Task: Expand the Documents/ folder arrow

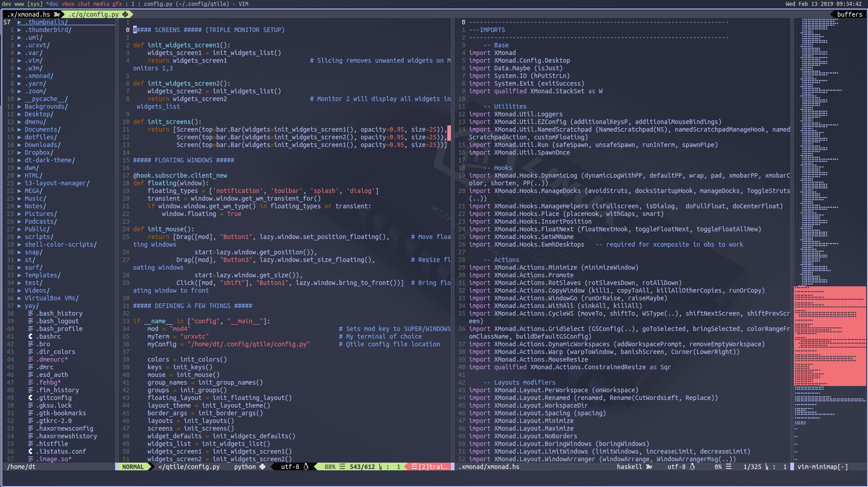Action: tap(19, 129)
